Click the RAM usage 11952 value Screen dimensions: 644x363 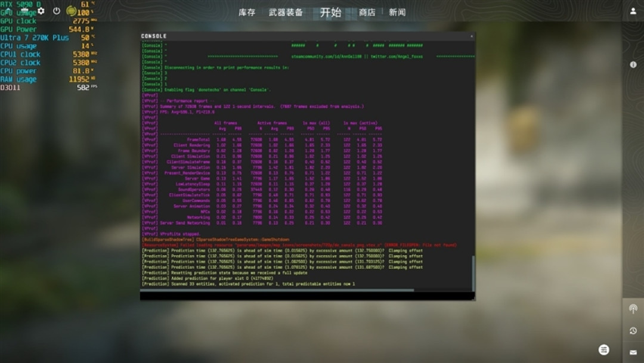(79, 79)
